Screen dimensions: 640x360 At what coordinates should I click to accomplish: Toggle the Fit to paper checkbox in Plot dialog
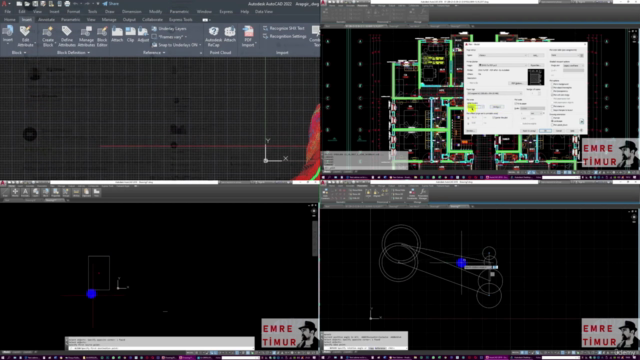click(516, 104)
